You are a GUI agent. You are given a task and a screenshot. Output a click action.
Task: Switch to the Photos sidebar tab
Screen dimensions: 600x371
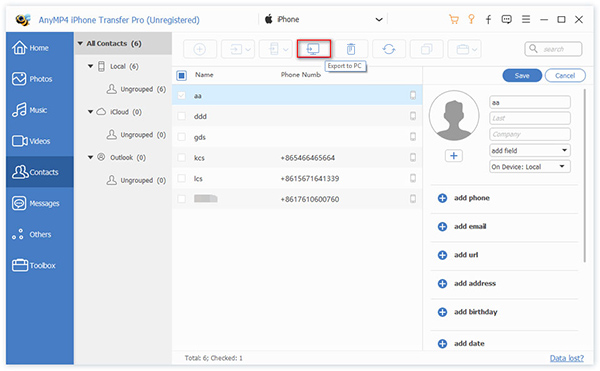[x=39, y=79]
